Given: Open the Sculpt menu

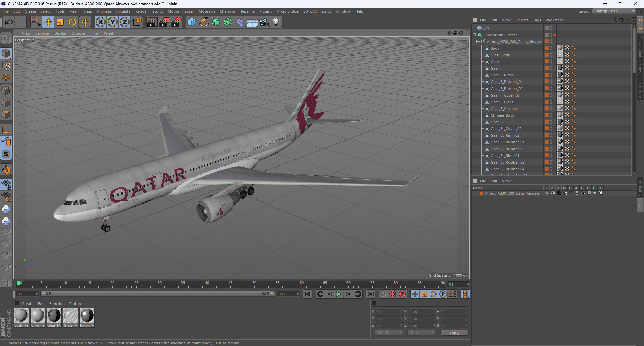Looking at the screenshot, I should coord(157,11).
